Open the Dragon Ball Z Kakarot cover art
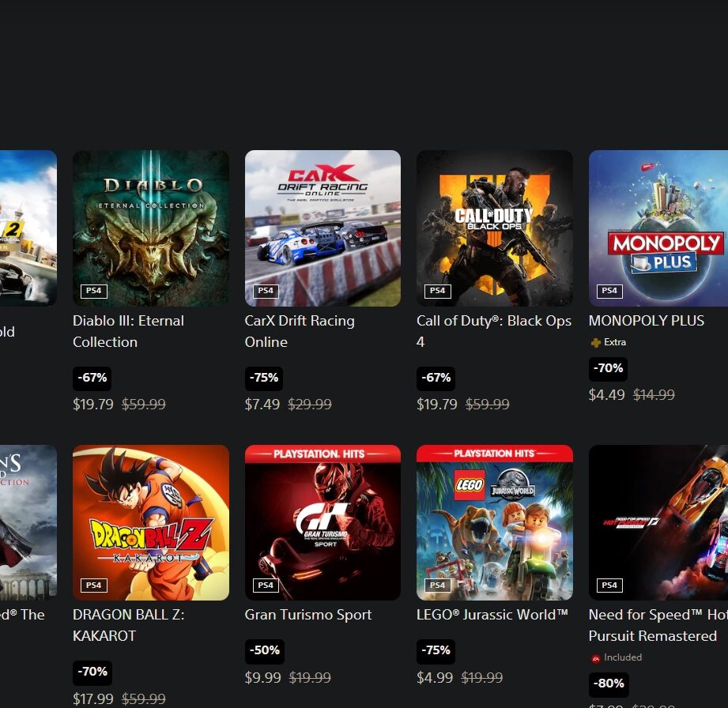728x708 pixels. pos(151,523)
